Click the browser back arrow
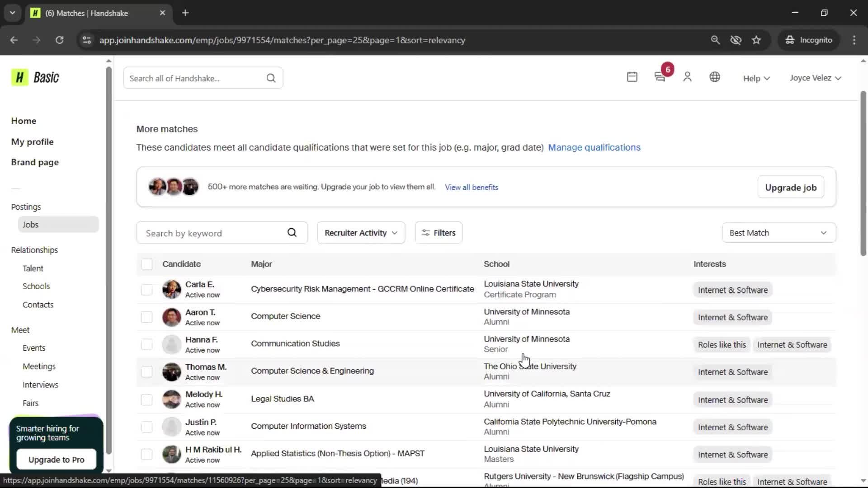 [14, 40]
